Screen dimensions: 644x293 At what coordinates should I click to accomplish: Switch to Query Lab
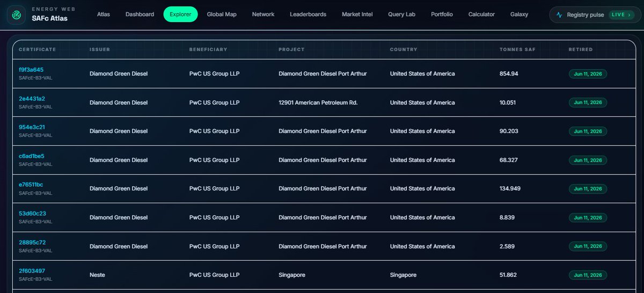tap(402, 14)
